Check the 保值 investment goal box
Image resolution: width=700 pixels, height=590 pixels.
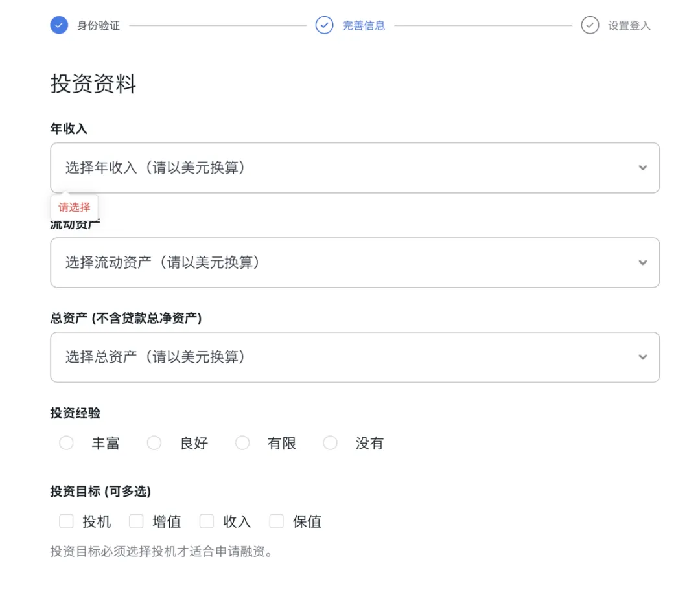click(x=276, y=521)
